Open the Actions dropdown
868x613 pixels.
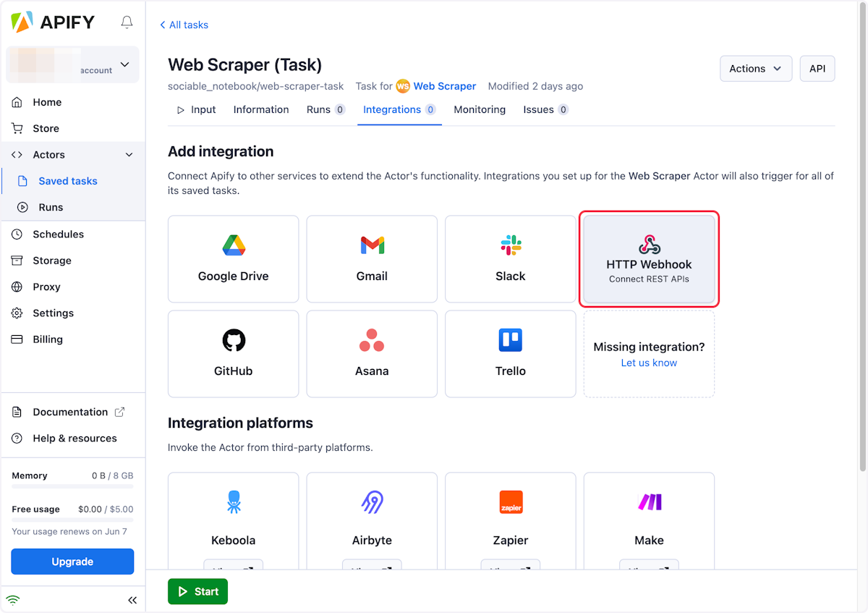tap(756, 69)
